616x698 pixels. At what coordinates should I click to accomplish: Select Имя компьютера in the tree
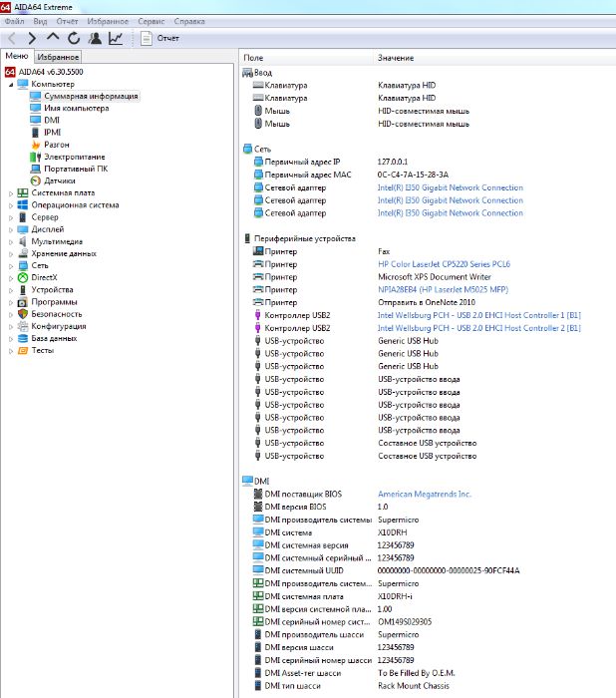tap(76, 108)
